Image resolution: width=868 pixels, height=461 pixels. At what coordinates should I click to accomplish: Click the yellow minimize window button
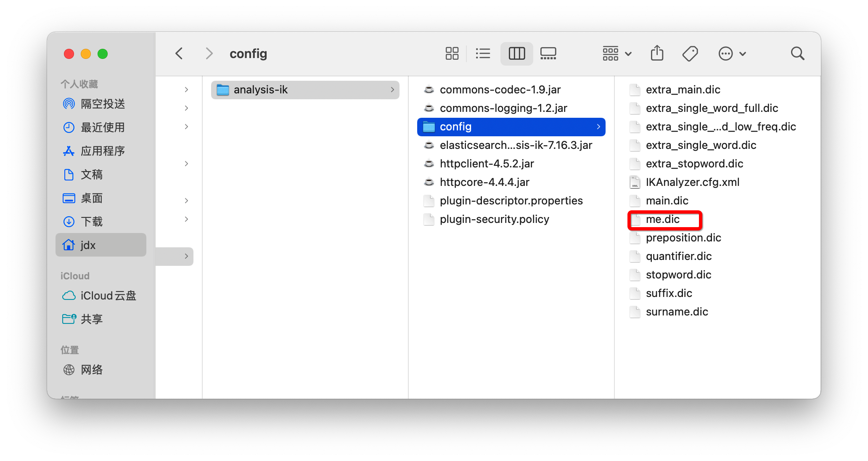point(86,54)
